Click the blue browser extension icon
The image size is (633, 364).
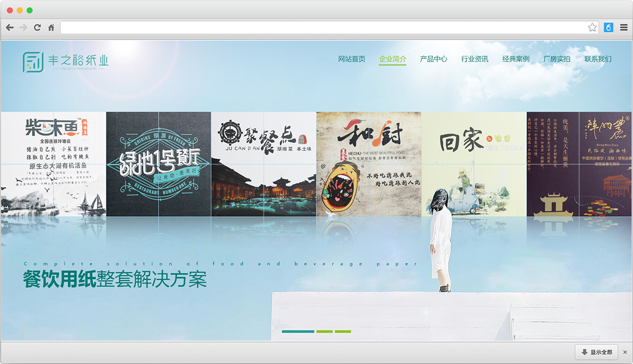tap(609, 28)
